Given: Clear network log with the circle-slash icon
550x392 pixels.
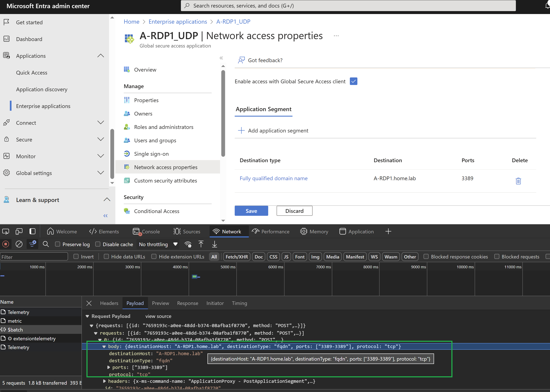Looking at the screenshot, I should coord(19,244).
